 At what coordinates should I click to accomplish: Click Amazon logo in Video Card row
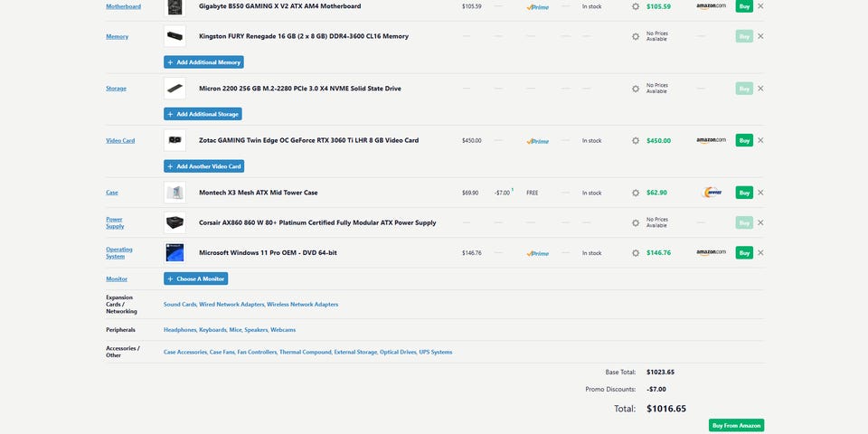point(711,141)
